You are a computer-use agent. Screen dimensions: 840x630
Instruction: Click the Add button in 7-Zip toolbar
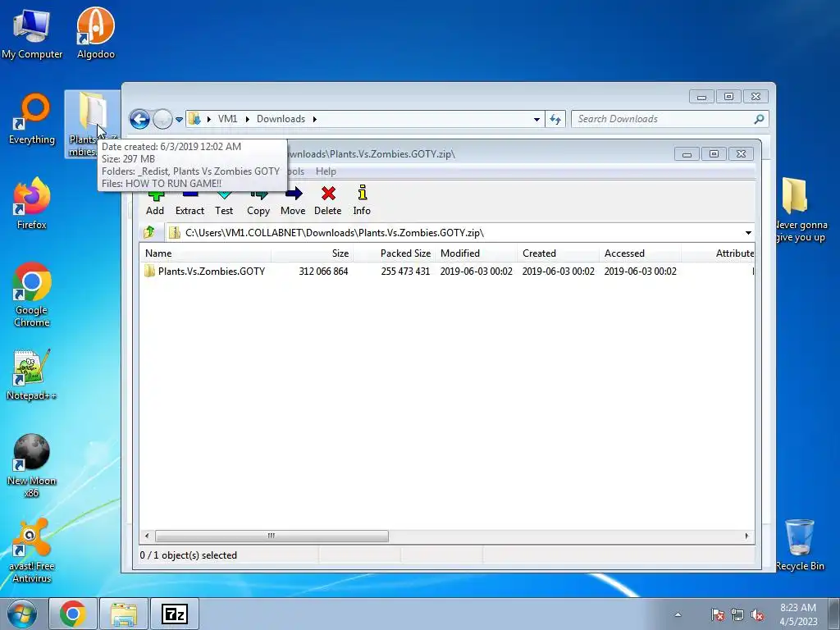tap(155, 203)
